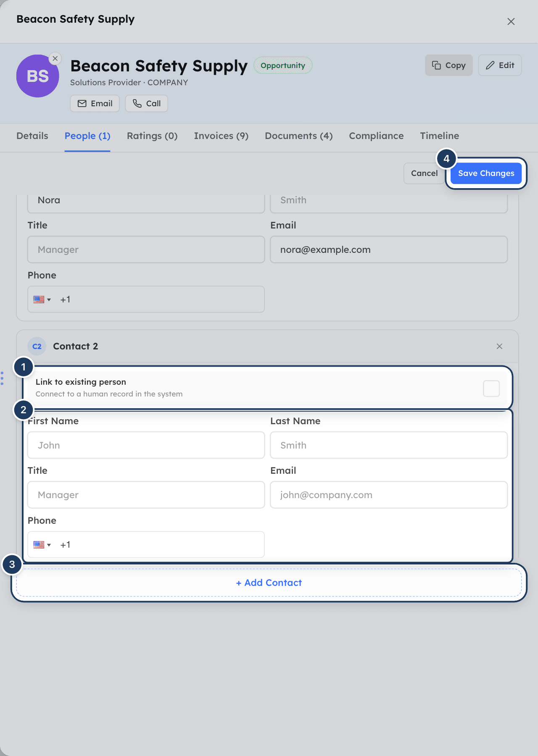The height and width of the screenshot is (756, 538).
Task: Enable Link to existing person checkbox
Action: pos(491,388)
